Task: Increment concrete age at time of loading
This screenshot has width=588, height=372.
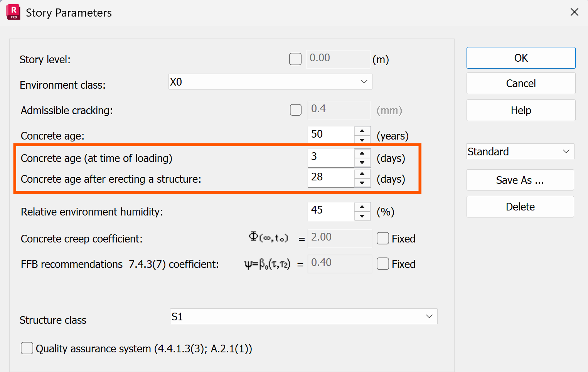Action: [x=362, y=153]
